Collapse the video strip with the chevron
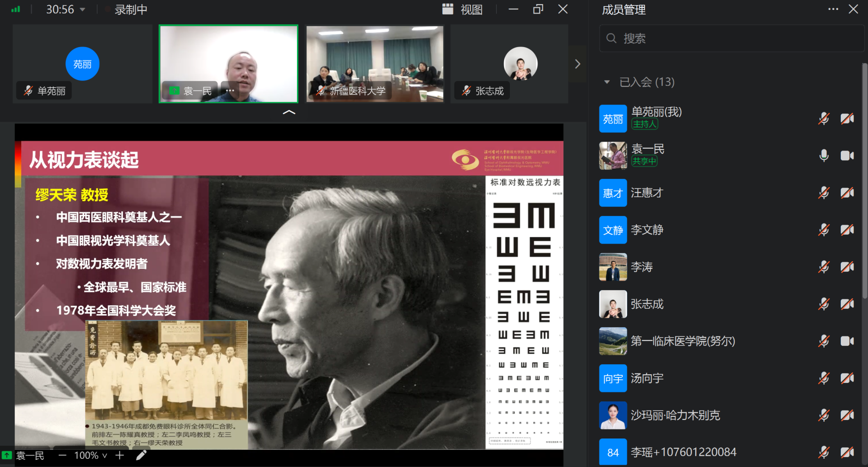This screenshot has width=868, height=467. coord(289,111)
